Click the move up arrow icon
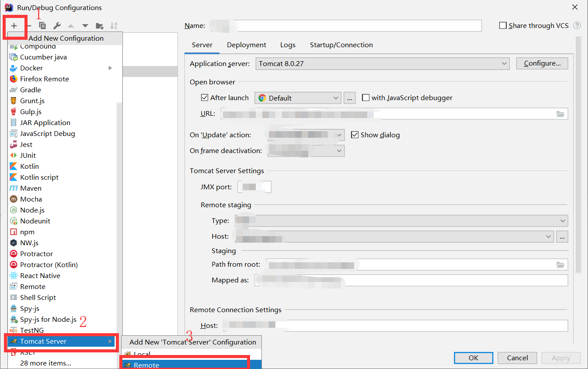This screenshot has width=588, height=369. pyautogui.click(x=71, y=26)
